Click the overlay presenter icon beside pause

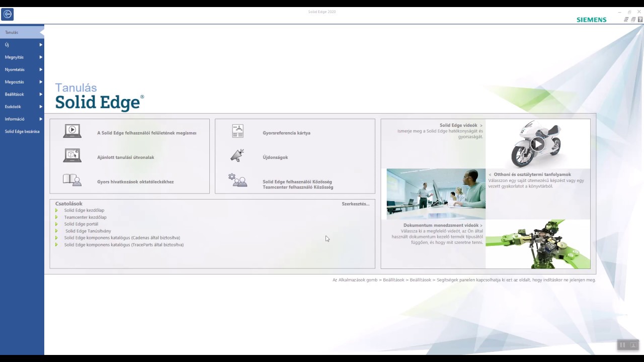(x=633, y=345)
